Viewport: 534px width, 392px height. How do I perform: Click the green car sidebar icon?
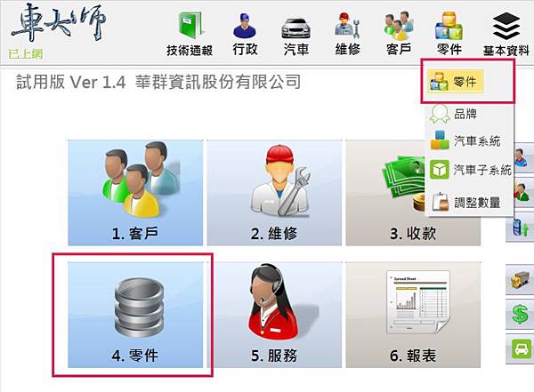coord(520,349)
